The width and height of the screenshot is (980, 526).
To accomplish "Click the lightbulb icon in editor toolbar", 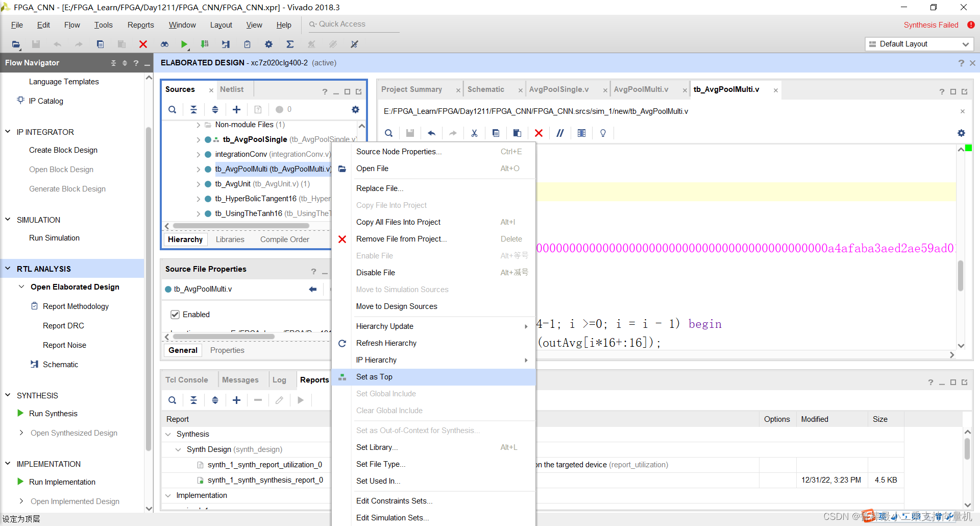I will point(603,133).
